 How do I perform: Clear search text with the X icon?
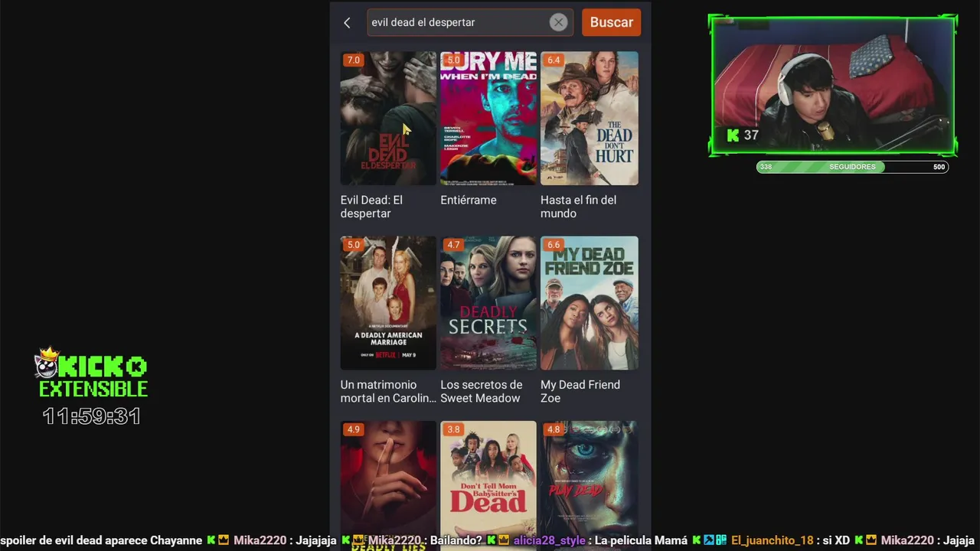558,22
